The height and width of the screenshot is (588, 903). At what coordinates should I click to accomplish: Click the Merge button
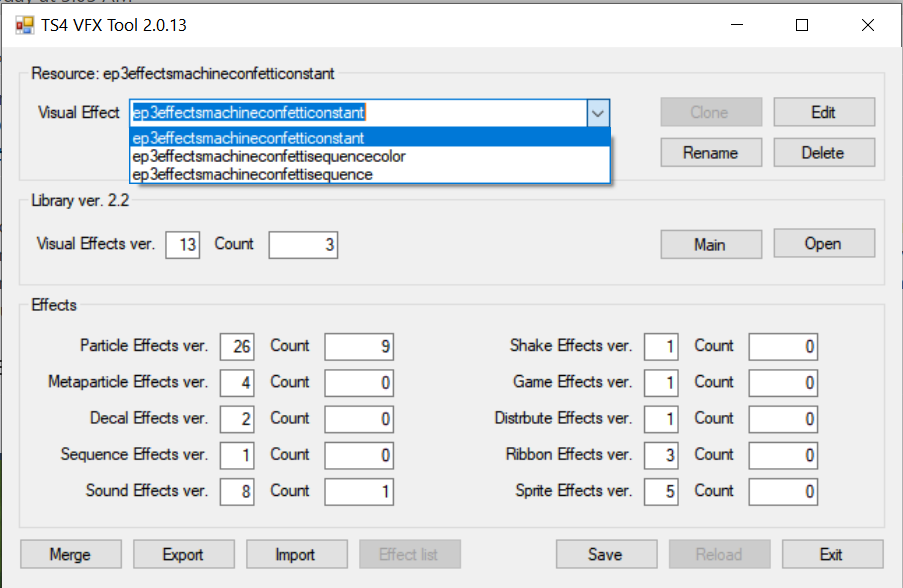pyautogui.click(x=71, y=554)
